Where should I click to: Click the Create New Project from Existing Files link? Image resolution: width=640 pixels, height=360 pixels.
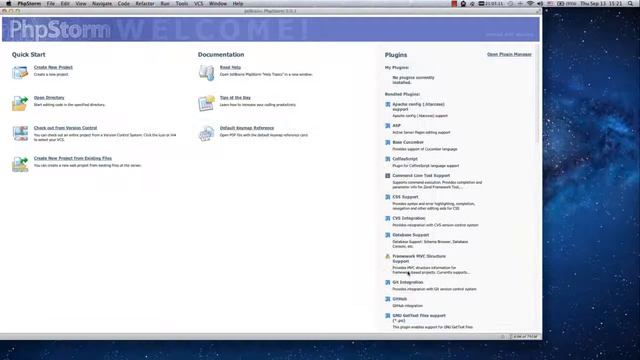tap(73, 158)
